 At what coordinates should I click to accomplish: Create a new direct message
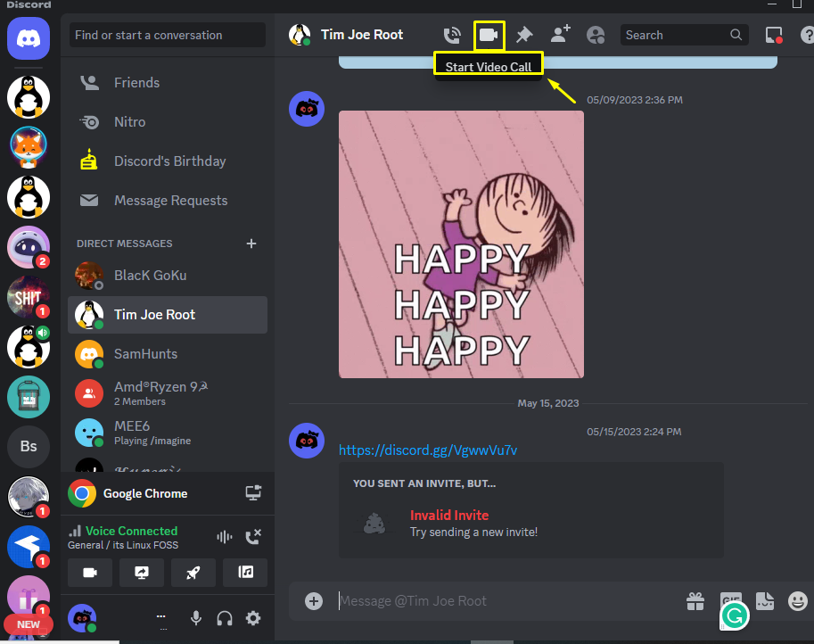251,244
